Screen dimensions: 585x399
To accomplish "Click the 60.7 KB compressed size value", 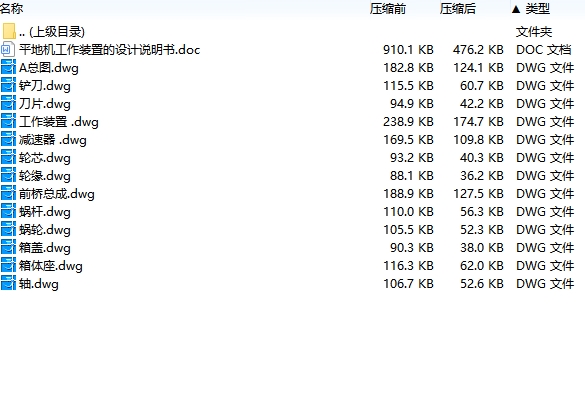I will tap(481, 85).
